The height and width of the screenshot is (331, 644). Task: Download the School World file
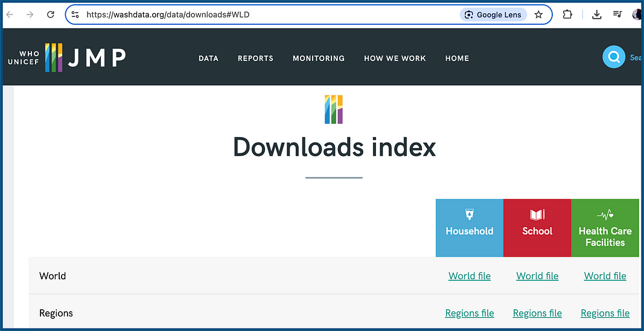click(x=537, y=276)
